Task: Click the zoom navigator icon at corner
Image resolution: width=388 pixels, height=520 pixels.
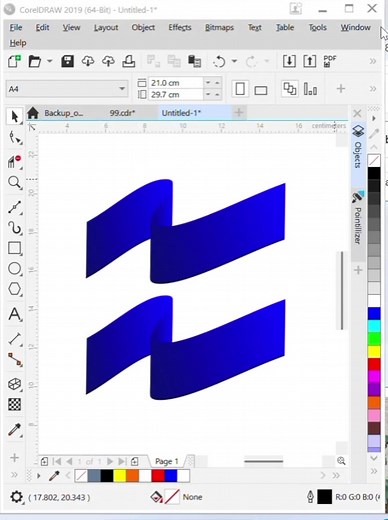Action: [x=341, y=461]
